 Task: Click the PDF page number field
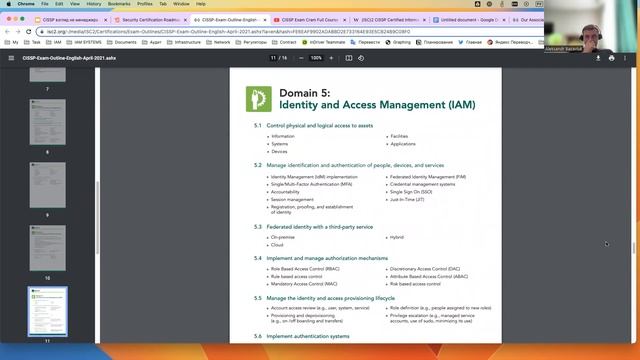click(x=273, y=58)
